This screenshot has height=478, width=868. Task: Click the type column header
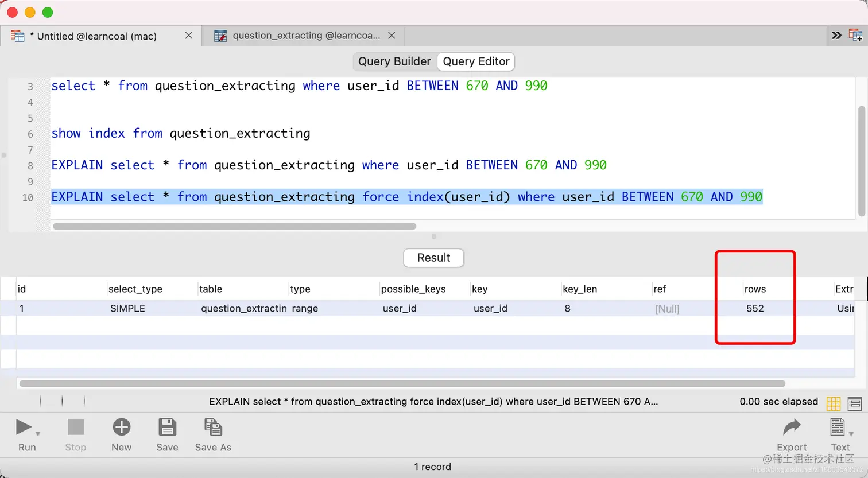click(x=334, y=289)
